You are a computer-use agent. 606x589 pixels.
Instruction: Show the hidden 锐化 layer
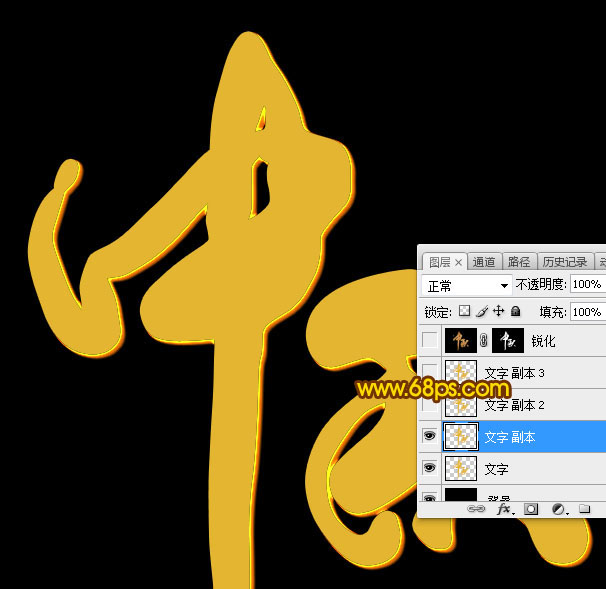click(429, 340)
